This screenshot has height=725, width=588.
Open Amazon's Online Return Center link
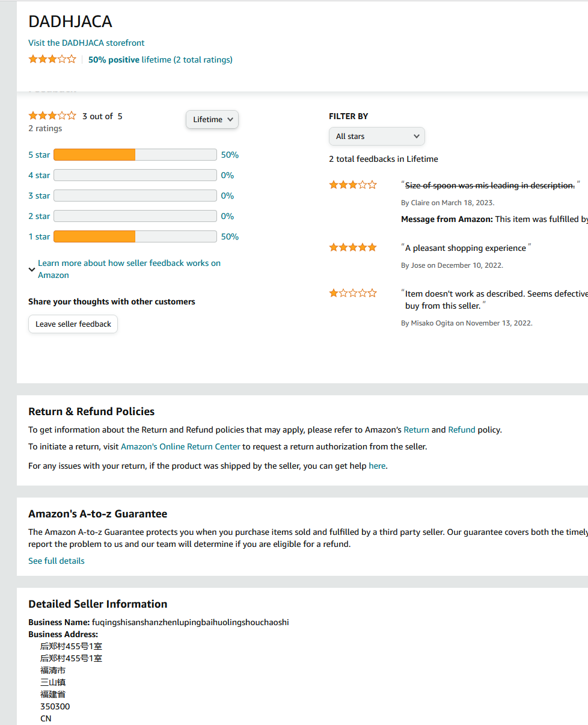click(180, 447)
